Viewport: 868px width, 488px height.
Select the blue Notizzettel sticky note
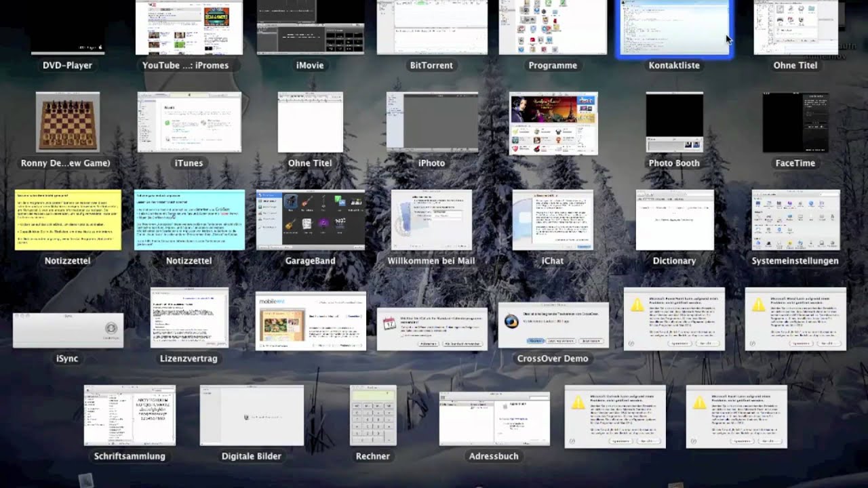click(x=189, y=220)
